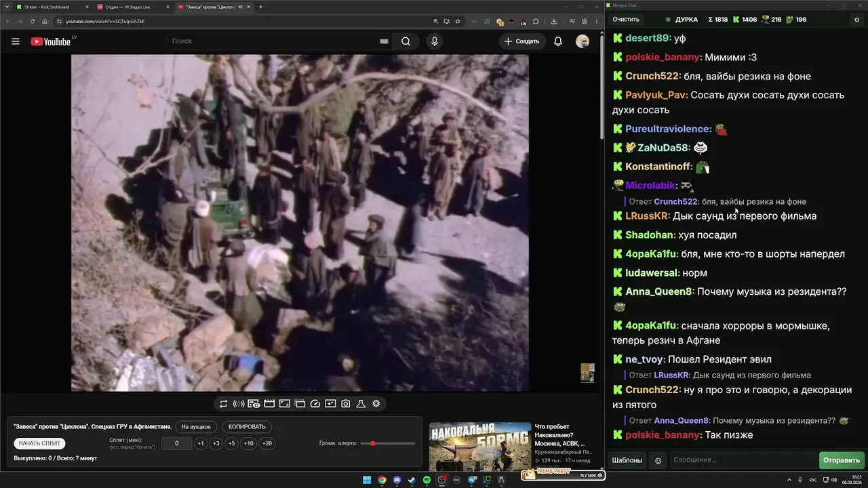Click the Очистить button in Merged Chat
The height and width of the screenshot is (488, 868).
click(x=626, y=20)
